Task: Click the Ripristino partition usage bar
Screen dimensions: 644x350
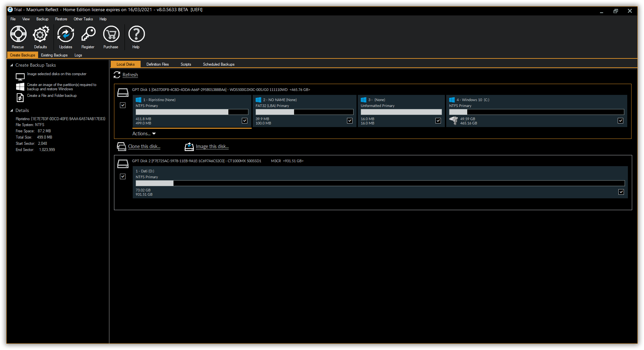Action: pyautogui.click(x=192, y=112)
